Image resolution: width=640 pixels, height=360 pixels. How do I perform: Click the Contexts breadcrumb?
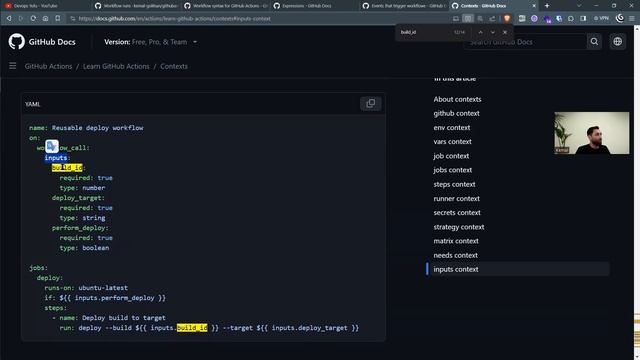(174, 66)
